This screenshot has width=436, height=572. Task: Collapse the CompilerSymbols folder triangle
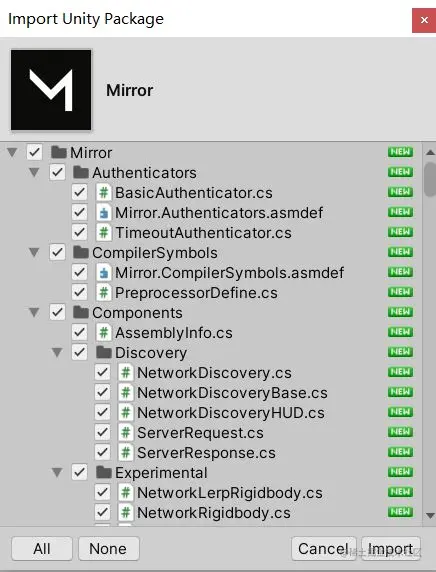point(35,252)
